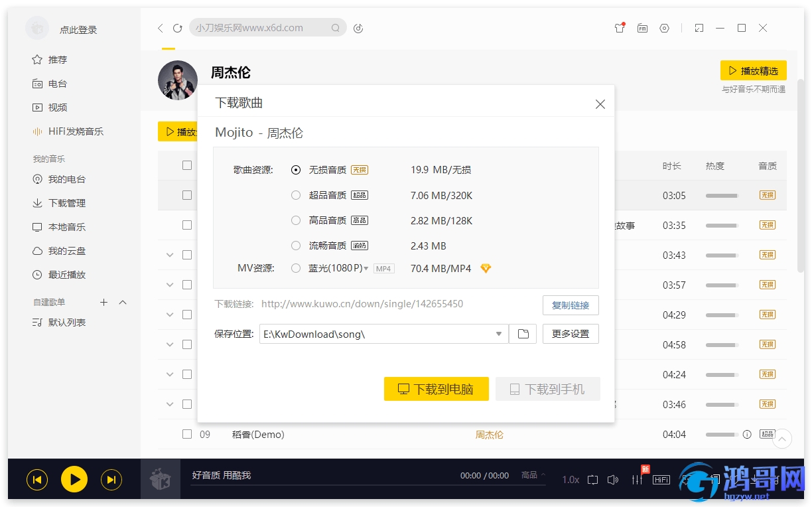
Task: Click info icon on 稻香(Demo) row
Action: pyautogui.click(x=747, y=434)
